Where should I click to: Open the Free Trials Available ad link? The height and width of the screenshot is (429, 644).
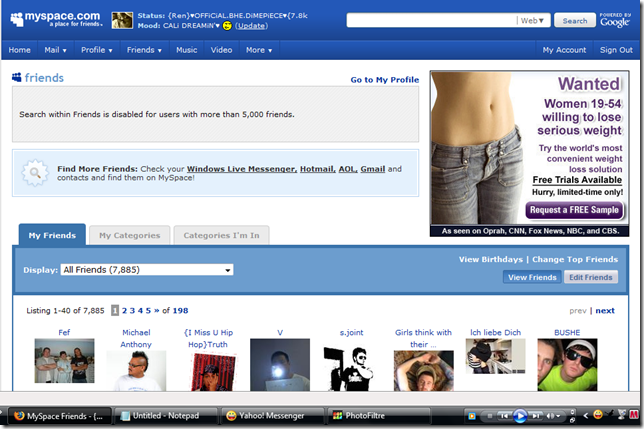(x=577, y=180)
